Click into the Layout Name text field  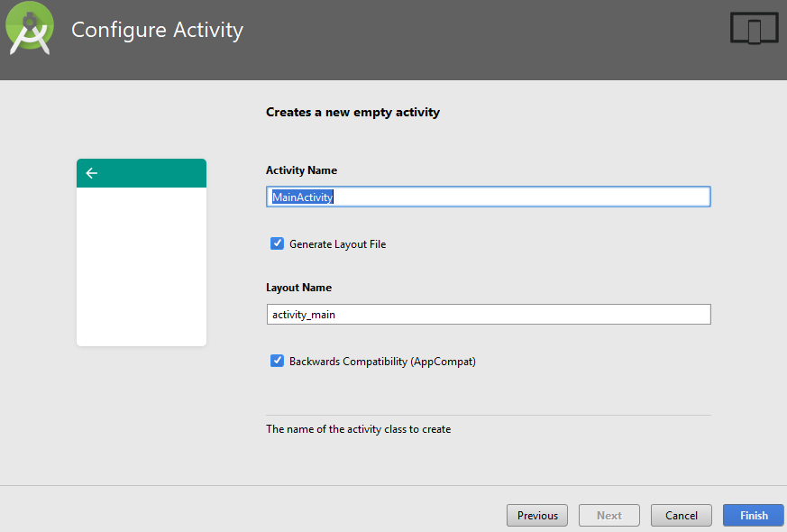(x=489, y=314)
